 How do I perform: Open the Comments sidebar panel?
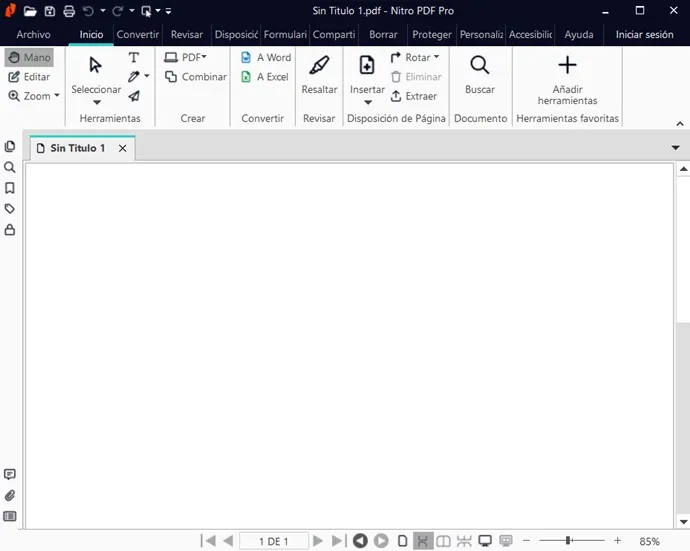pos(10,474)
